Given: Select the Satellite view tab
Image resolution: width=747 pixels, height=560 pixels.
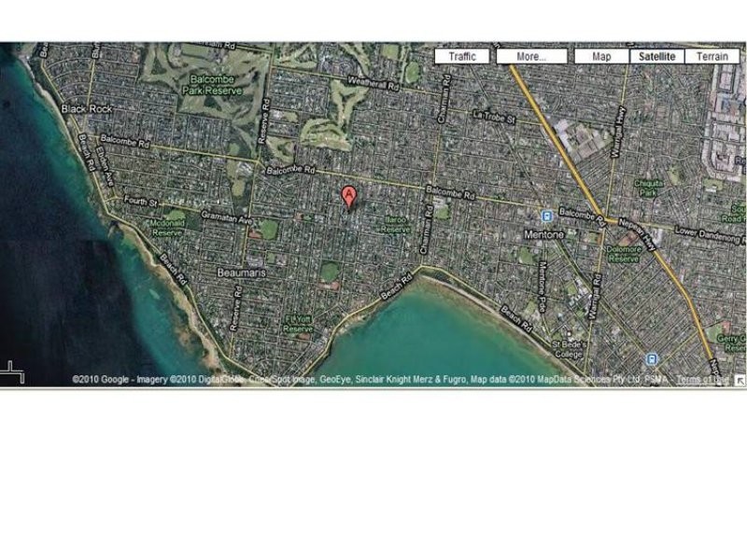Looking at the screenshot, I should 656,56.
